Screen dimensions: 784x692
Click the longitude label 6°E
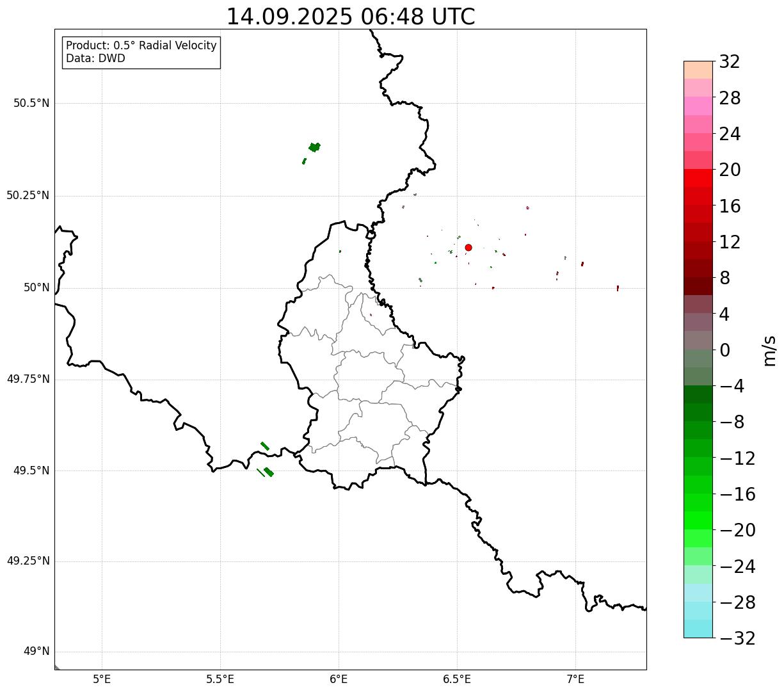click(x=339, y=679)
